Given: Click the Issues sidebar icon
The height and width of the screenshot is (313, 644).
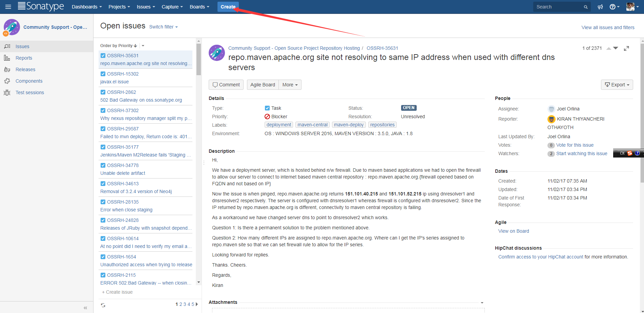Looking at the screenshot, I should [x=7, y=46].
